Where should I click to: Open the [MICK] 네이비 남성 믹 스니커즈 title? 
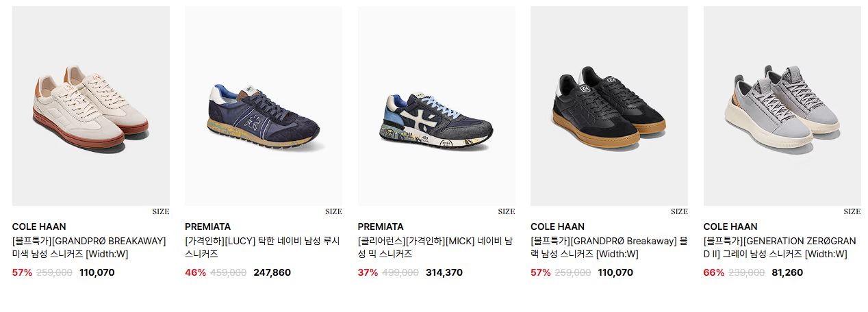coord(435,248)
